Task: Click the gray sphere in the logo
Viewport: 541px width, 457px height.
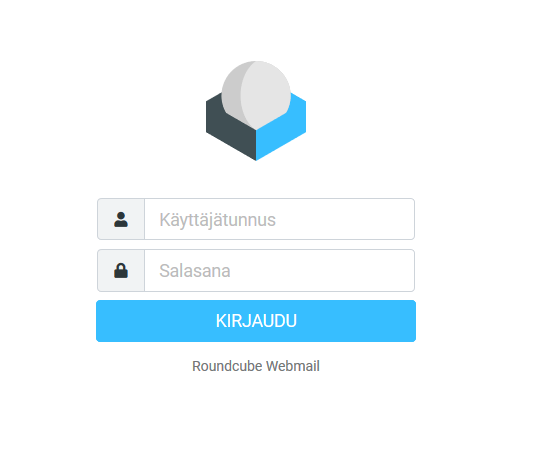Action: click(x=256, y=95)
